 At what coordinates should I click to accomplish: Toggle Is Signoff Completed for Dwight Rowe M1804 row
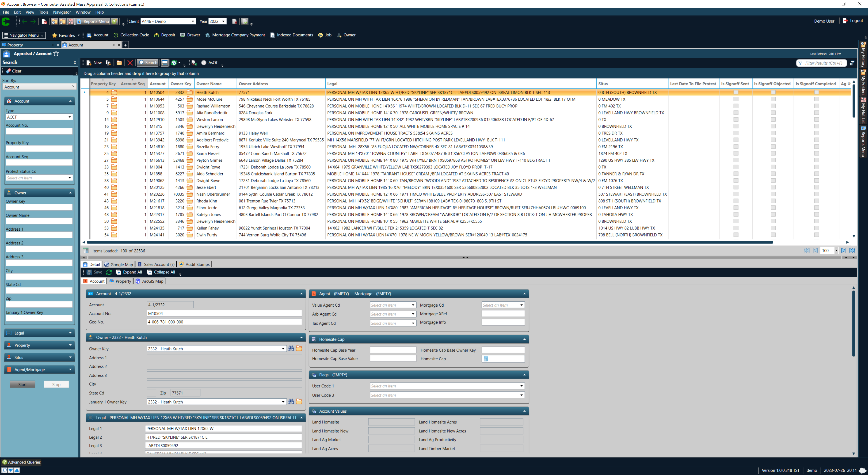[x=816, y=167]
